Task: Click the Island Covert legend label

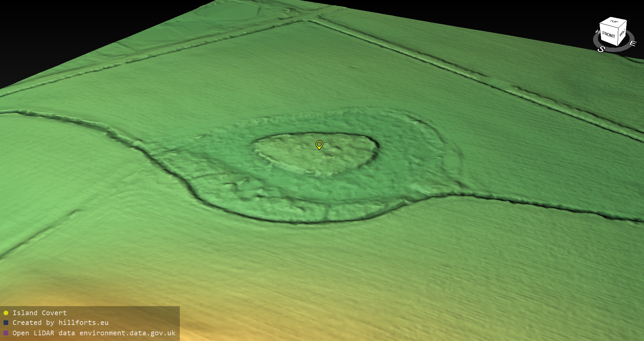Action: (x=40, y=313)
